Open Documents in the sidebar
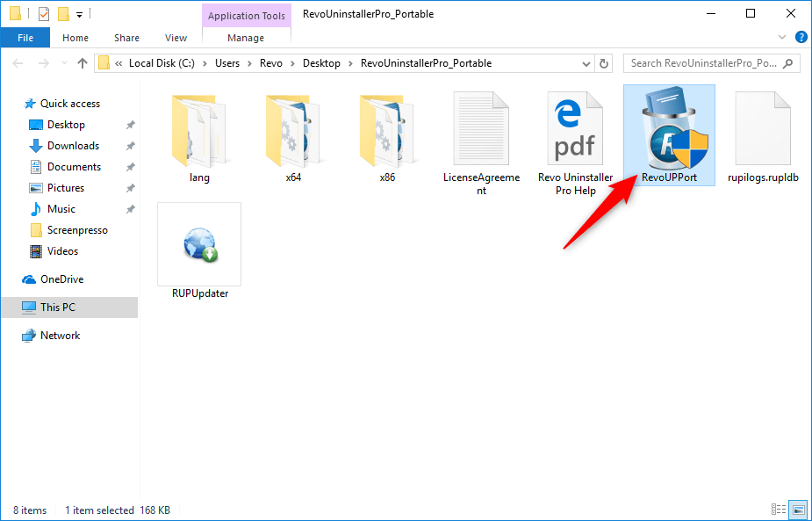The height and width of the screenshot is (521, 812). click(x=74, y=167)
